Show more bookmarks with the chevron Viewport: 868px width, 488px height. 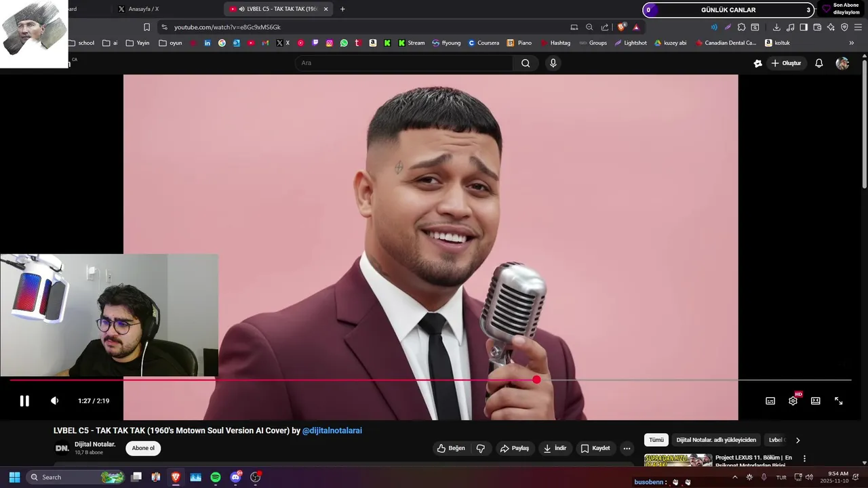[x=852, y=43]
